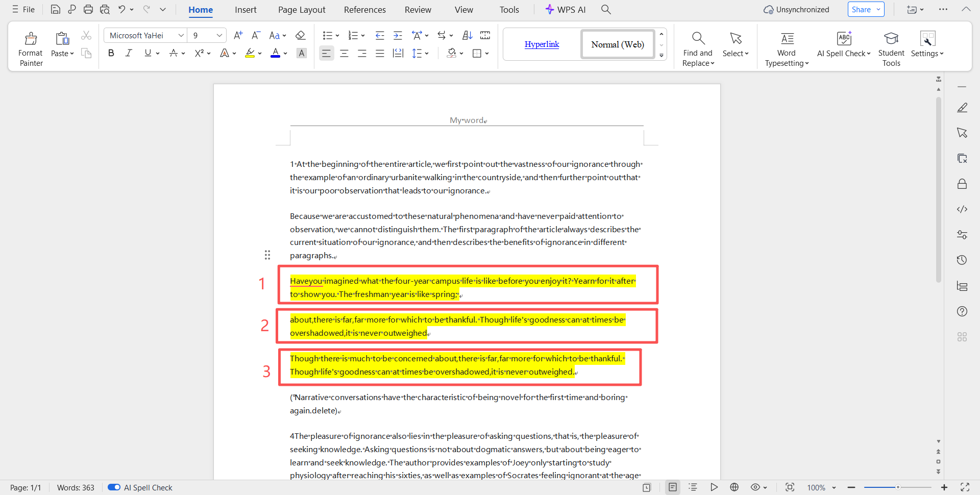This screenshot has height=495, width=980.
Task: Select the Hyperlink style
Action: pyautogui.click(x=542, y=44)
